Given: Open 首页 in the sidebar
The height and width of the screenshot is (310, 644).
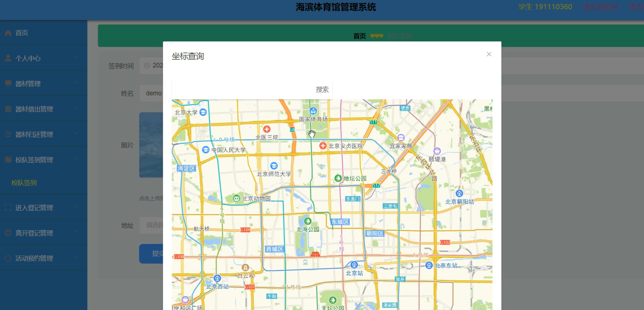Looking at the screenshot, I should pyautogui.click(x=44, y=33).
